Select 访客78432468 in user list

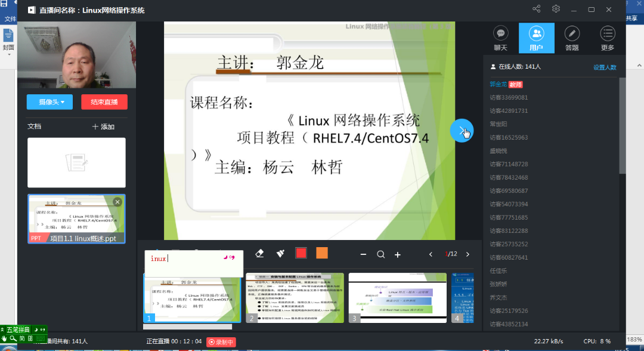pyautogui.click(x=509, y=177)
